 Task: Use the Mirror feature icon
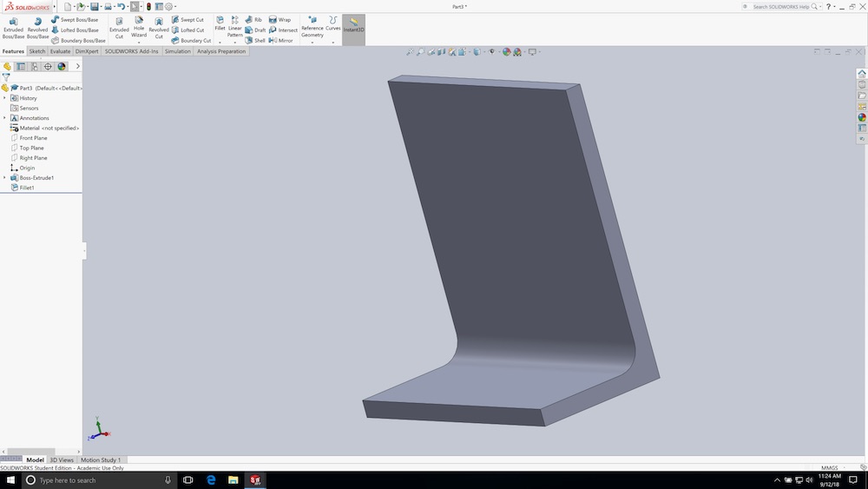[x=280, y=41]
